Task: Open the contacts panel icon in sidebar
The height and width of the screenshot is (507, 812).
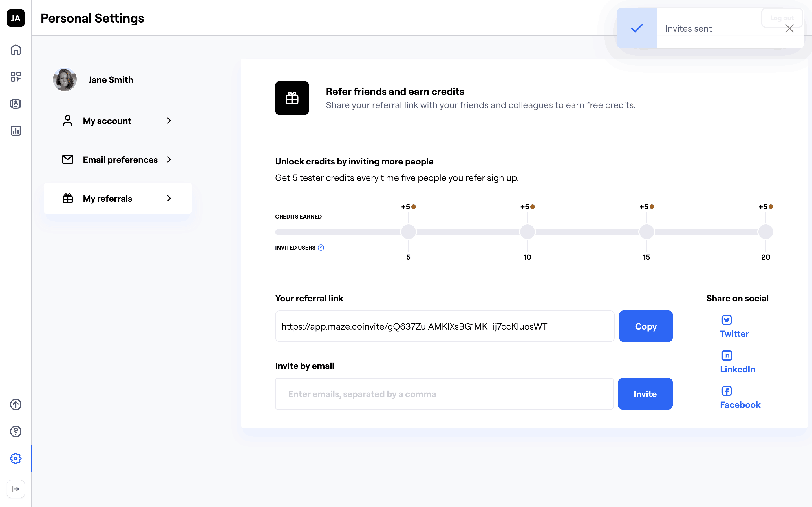Action: coord(16,104)
